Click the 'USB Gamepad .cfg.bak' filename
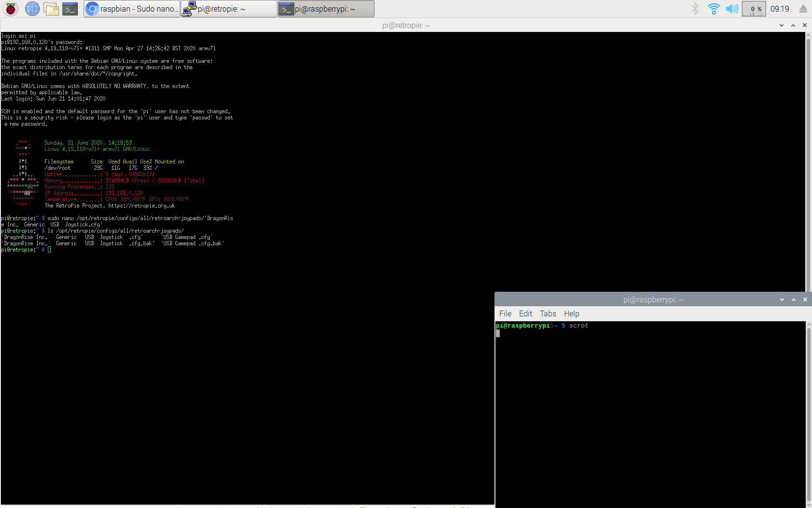Image resolution: width=812 pixels, height=508 pixels. tap(193, 243)
